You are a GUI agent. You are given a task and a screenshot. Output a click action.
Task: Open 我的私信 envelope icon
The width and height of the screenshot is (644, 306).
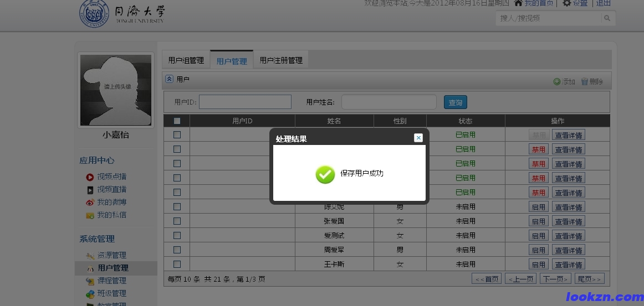click(90, 215)
